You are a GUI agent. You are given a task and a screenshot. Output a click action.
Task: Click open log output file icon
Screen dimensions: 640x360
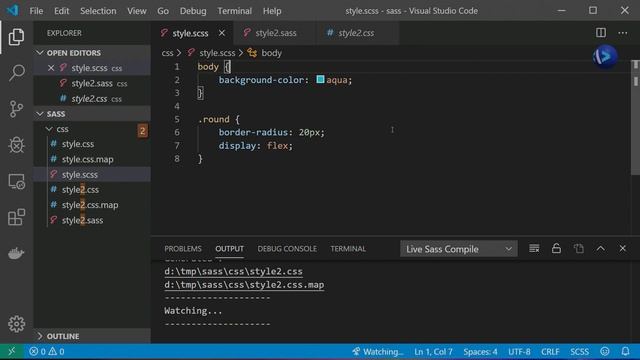578,249
